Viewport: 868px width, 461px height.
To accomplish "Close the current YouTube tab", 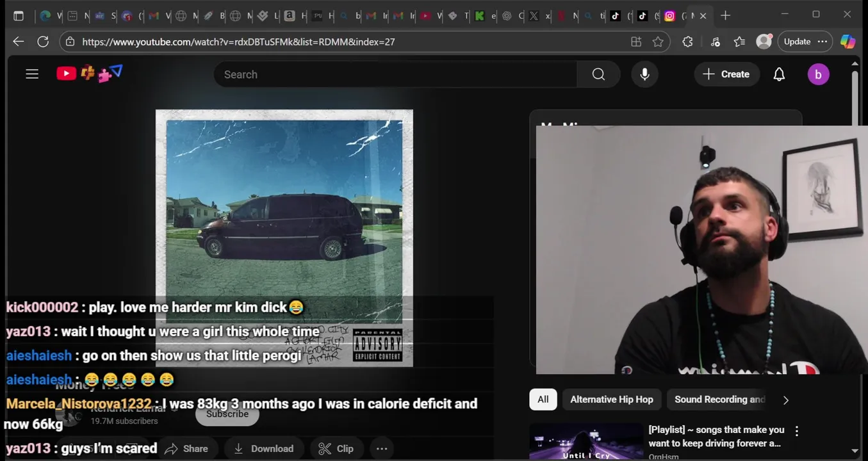I will (703, 16).
